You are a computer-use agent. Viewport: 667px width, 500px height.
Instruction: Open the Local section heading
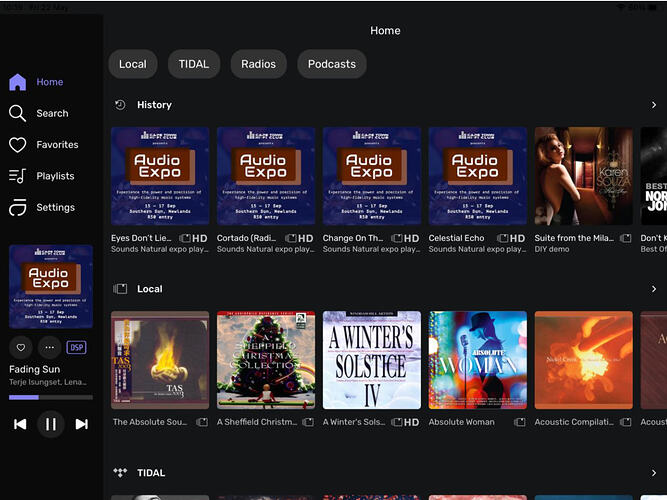point(150,289)
